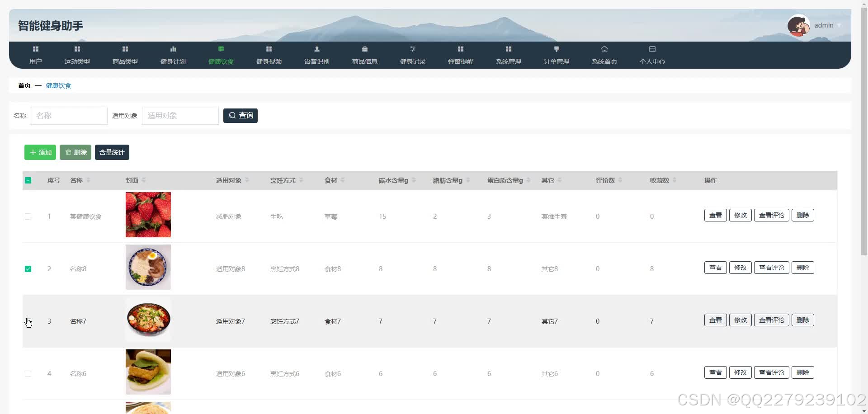
Task: Click the toolbar 删除 button with trash icon
Action: point(75,152)
